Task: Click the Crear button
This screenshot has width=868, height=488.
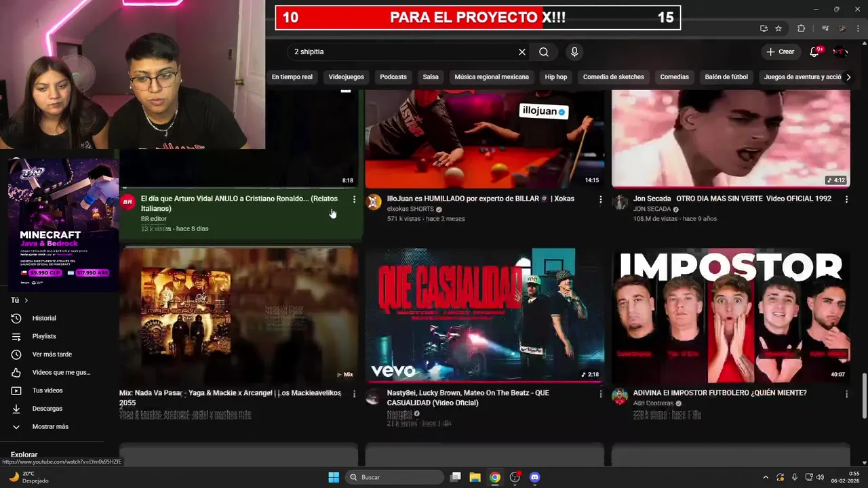Action: [781, 52]
